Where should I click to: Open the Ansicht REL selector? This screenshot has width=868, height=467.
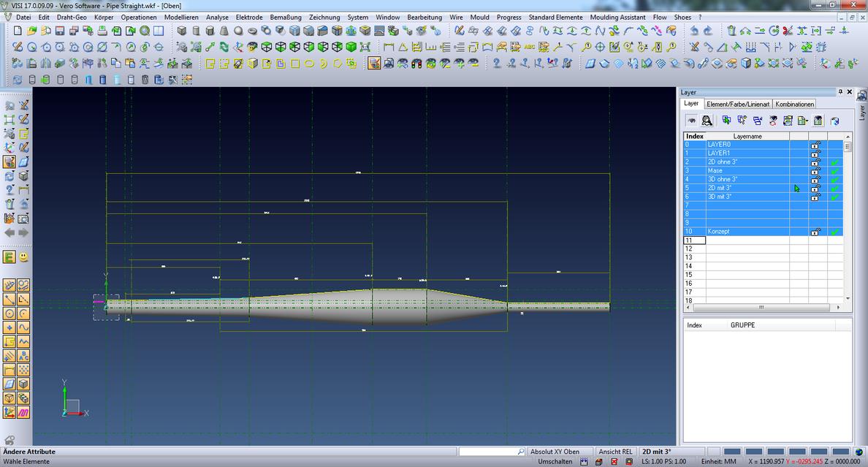point(616,452)
